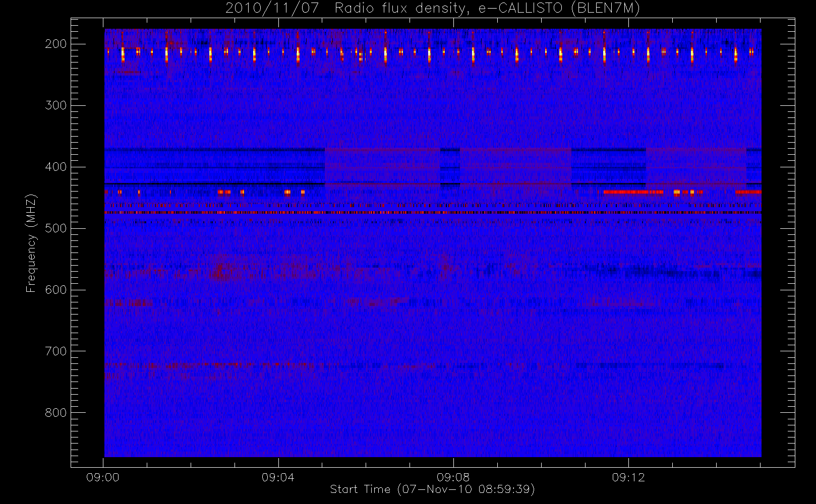
Task: Click the '200' frequency tick label
Action: (x=56, y=44)
